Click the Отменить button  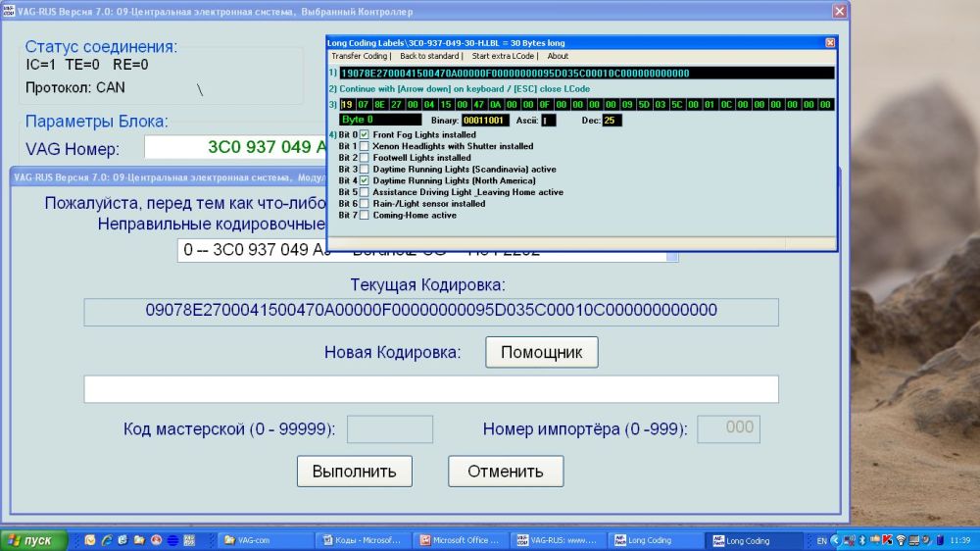(x=505, y=472)
